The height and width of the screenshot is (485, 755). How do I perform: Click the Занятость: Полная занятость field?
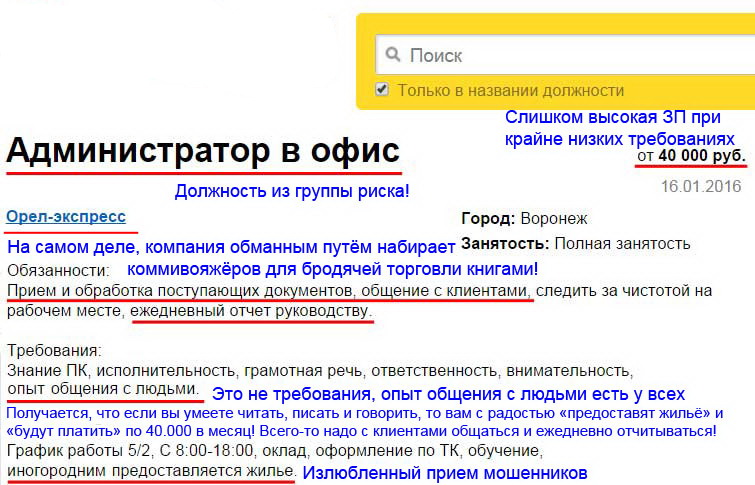point(575,243)
